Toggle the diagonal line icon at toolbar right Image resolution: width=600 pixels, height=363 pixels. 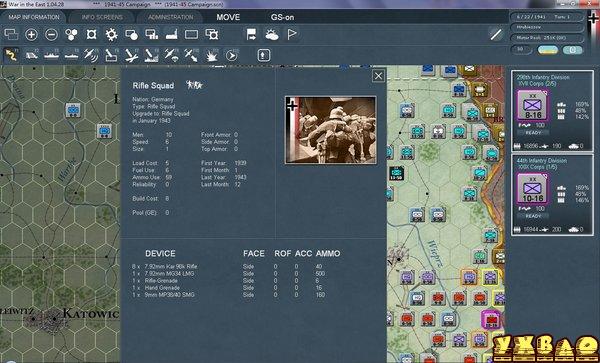(x=496, y=35)
